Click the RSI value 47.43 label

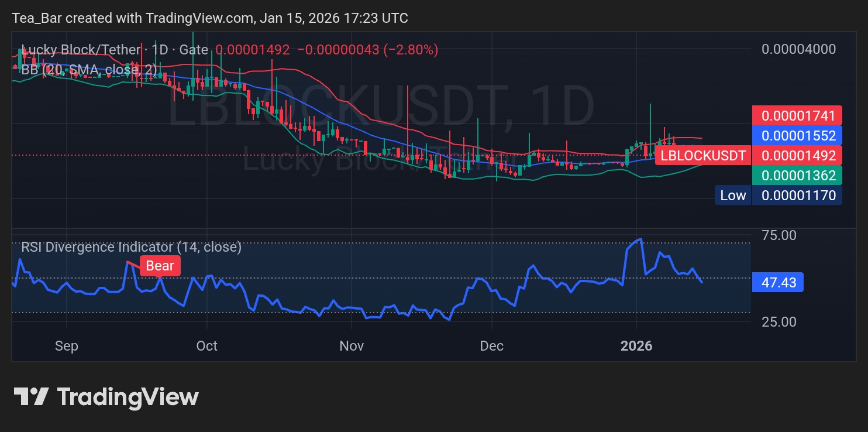pos(779,283)
